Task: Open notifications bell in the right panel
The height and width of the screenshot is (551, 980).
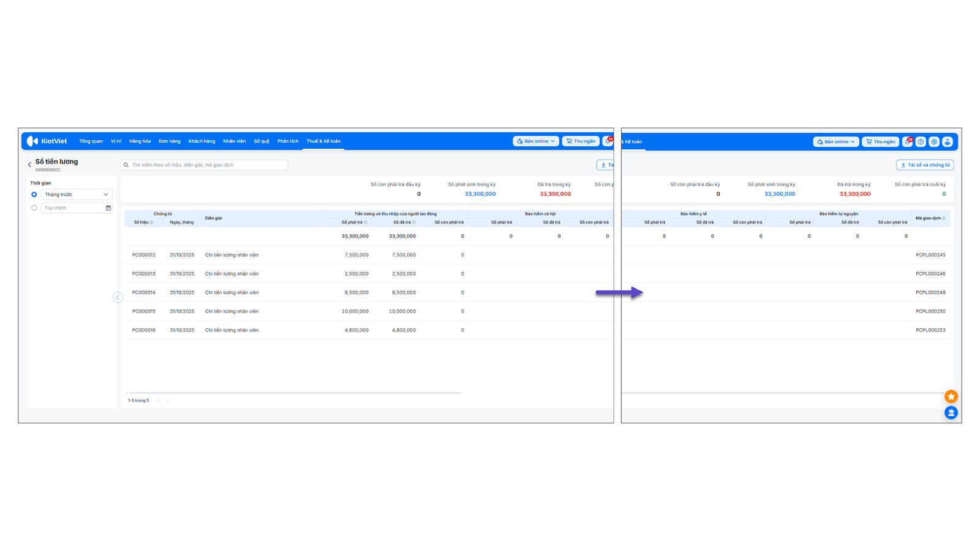Action: tap(908, 141)
